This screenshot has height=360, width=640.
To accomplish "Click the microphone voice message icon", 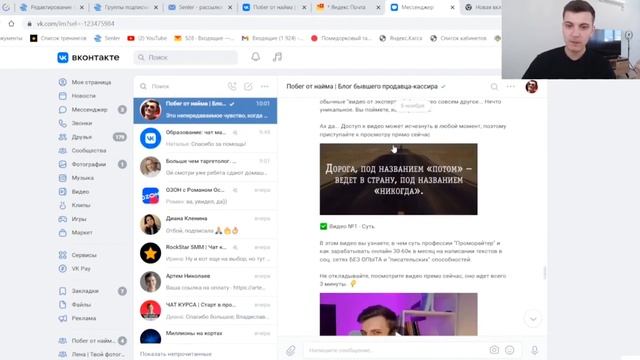I will 534,350.
